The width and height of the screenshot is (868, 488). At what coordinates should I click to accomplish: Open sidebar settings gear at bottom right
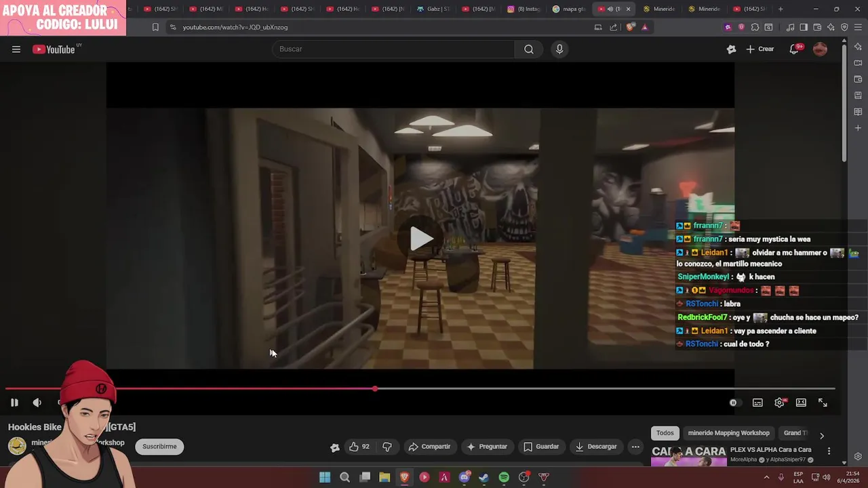click(x=858, y=456)
